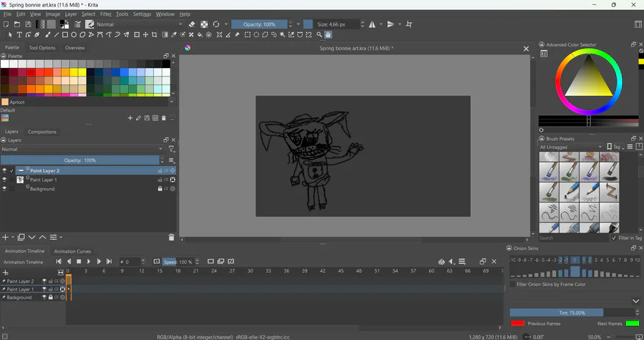Toggle onion skins in timeline header
This screenshot has height=340, width=644.
[x=441, y=261]
